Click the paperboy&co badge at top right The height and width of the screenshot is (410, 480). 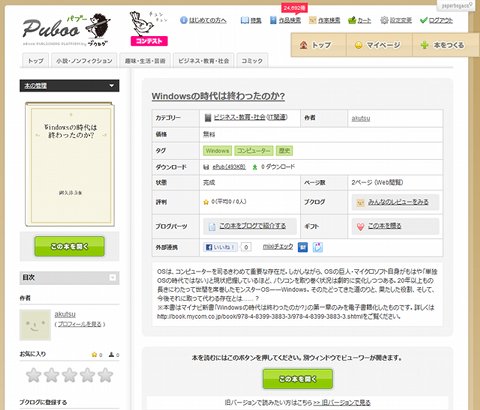coord(455,5)
